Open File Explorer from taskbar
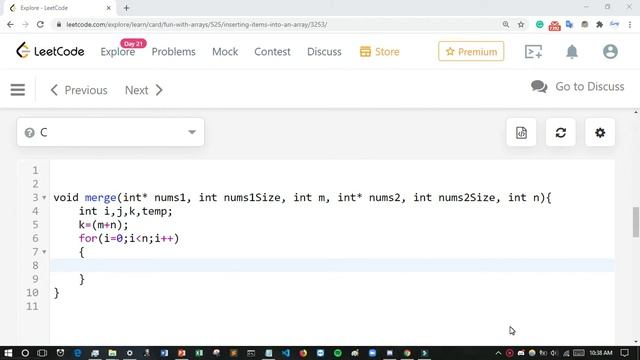The image size is (640, 360). click(x=112, y=353)
